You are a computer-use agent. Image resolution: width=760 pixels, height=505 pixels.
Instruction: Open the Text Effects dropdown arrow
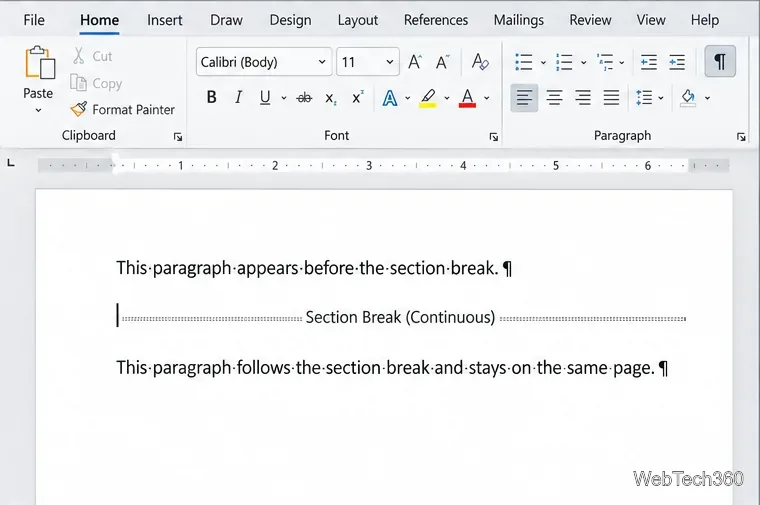[408, 98]
